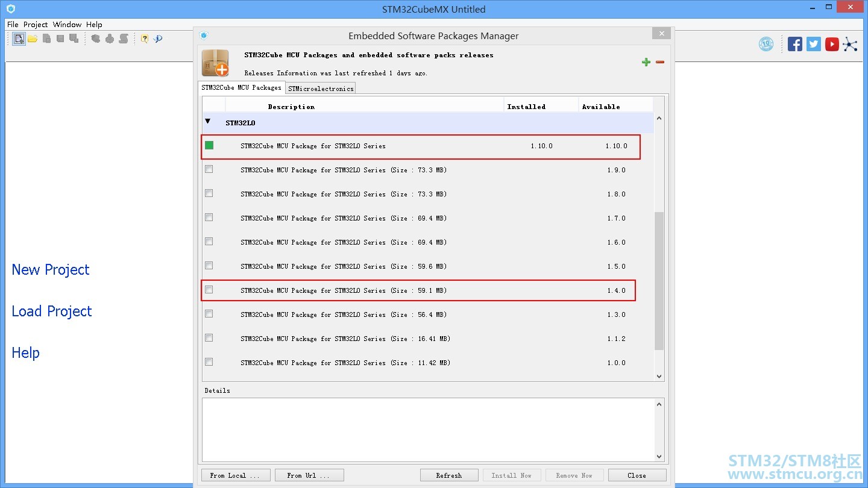Enable the checkbox for STM32L0 version 1.4.0

pyautogui.click(x=209, y=290)
